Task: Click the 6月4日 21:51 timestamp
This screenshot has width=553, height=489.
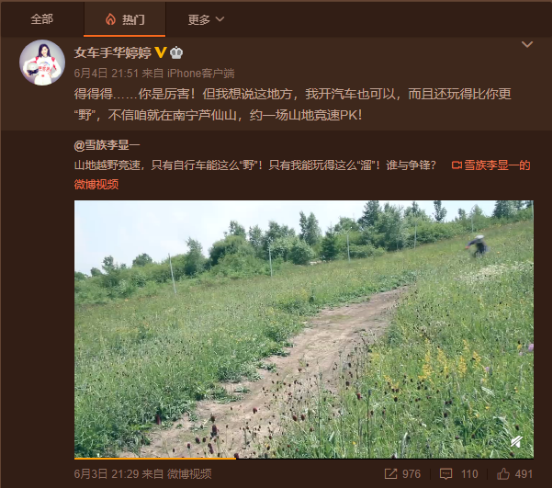Action: coord(106,73)
